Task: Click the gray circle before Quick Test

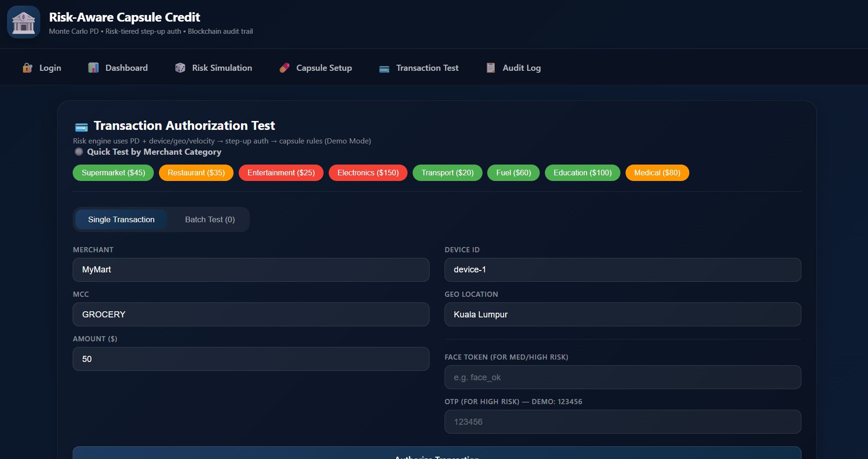Action: coord(79,152)
